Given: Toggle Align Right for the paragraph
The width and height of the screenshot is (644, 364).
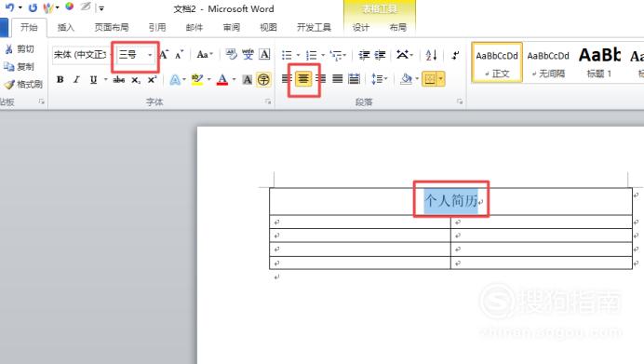Looking at the screenshot, I should pos(321,78).
